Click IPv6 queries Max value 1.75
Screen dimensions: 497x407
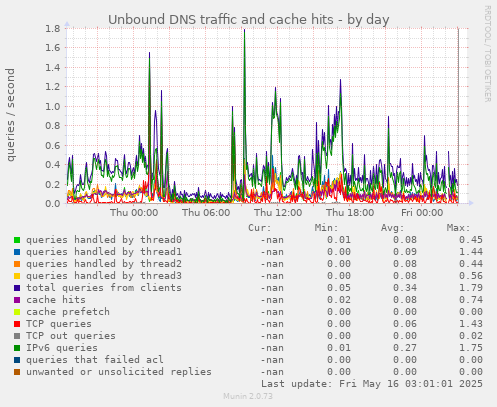tap(471, 348)
